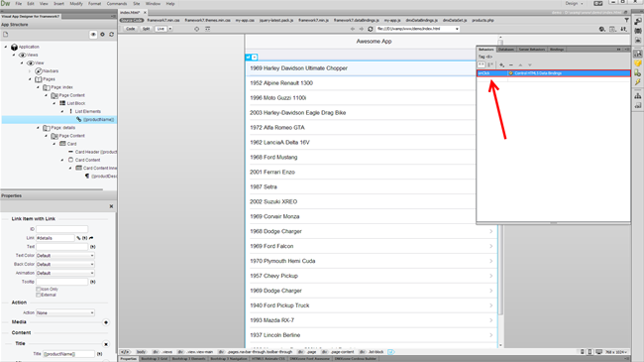This screenshot has height=362, width=644.
Task: Open the Design workspace dropdown
Action: [x=575, y=3]
